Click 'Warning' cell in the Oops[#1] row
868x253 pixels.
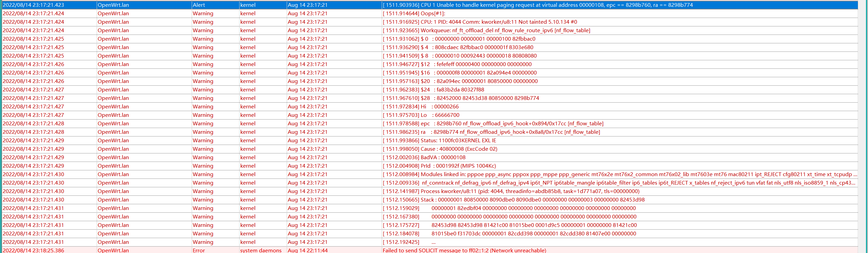point(203,13)
